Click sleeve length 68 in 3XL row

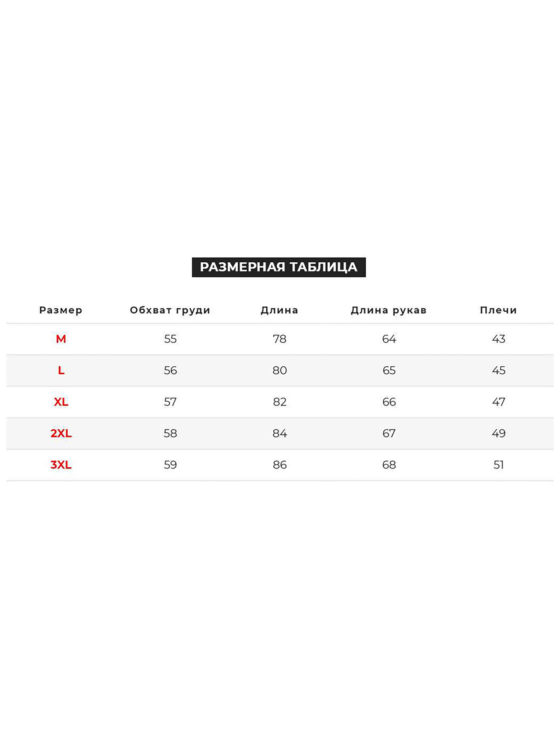pyautogui.click(x=389, y=465)
